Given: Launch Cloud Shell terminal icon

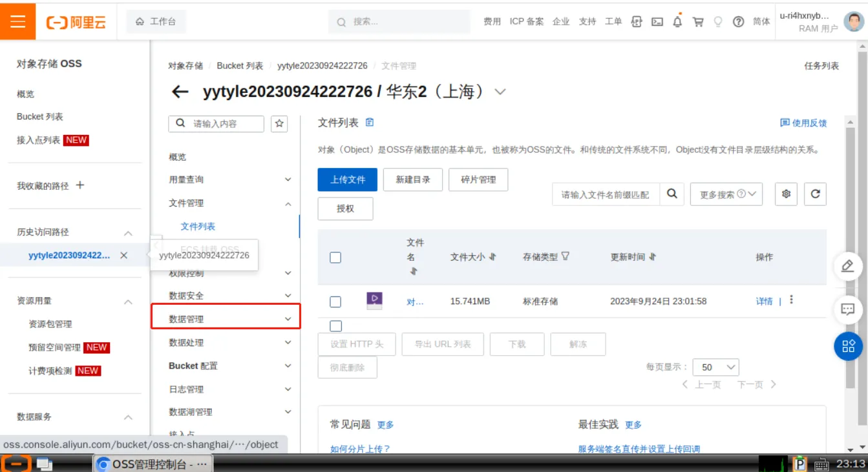Looking at the screenshot, I should pyautogui.click(x=657, y=21).
